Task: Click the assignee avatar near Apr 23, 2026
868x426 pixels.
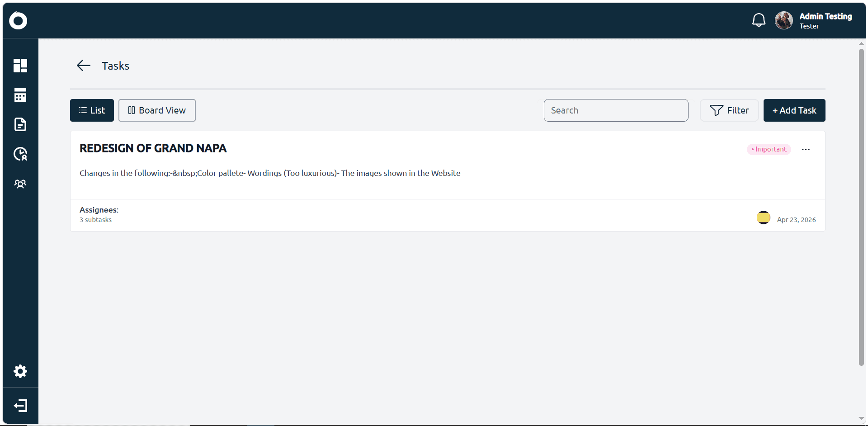Action: point(764,218)
